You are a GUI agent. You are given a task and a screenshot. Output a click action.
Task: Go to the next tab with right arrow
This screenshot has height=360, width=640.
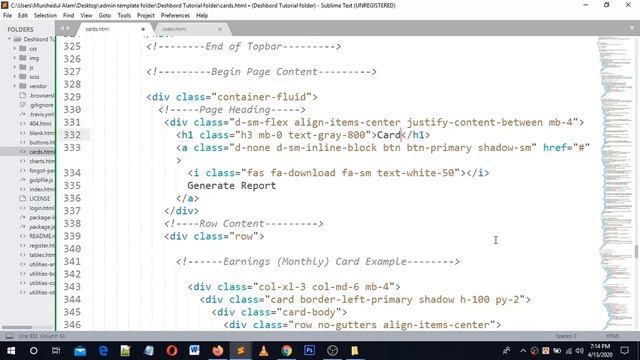click(x=68, y=29)
